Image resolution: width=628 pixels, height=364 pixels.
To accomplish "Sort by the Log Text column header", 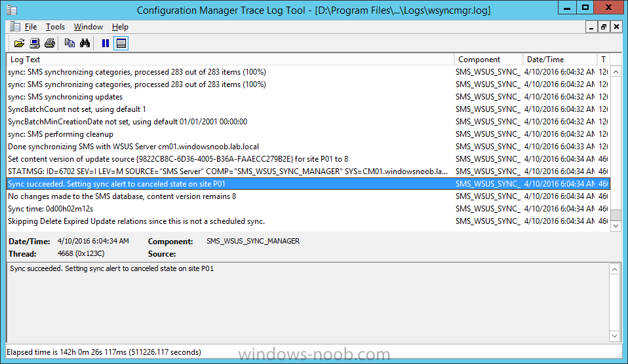I will point(230,59).
